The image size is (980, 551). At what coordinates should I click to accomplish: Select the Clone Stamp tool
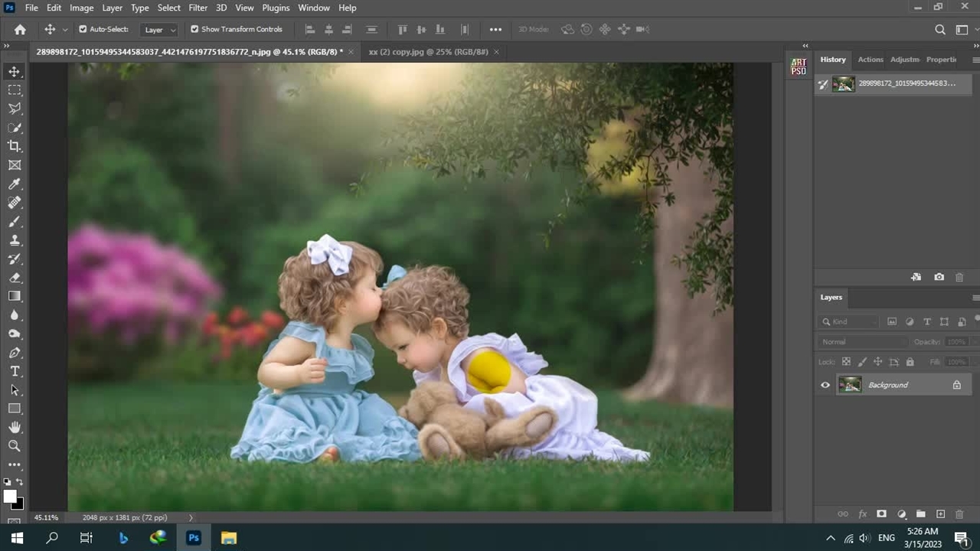tap(15, 240)
